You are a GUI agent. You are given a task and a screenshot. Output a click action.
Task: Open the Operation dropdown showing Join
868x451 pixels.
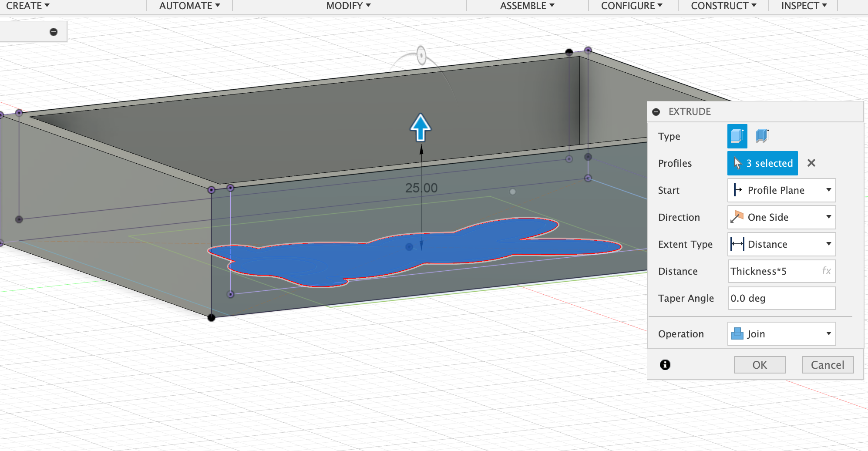tap(781, 334)
